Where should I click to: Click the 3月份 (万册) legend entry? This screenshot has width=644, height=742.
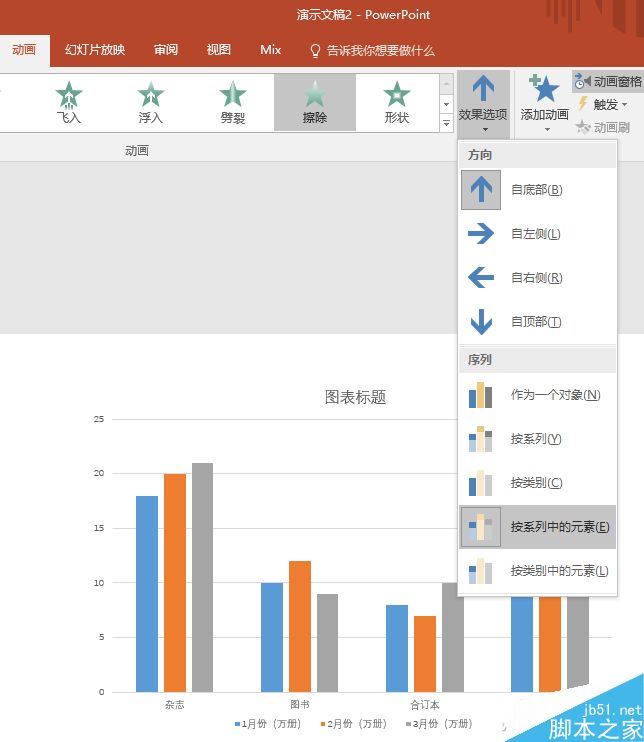click(439, 724)
